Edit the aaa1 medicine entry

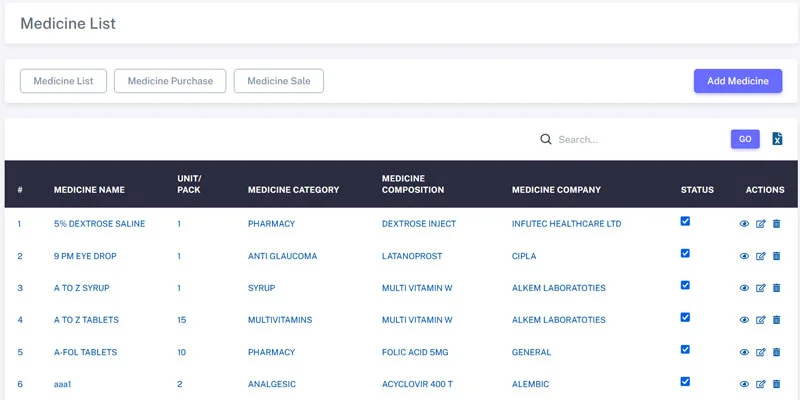click(x=761, y=384)
